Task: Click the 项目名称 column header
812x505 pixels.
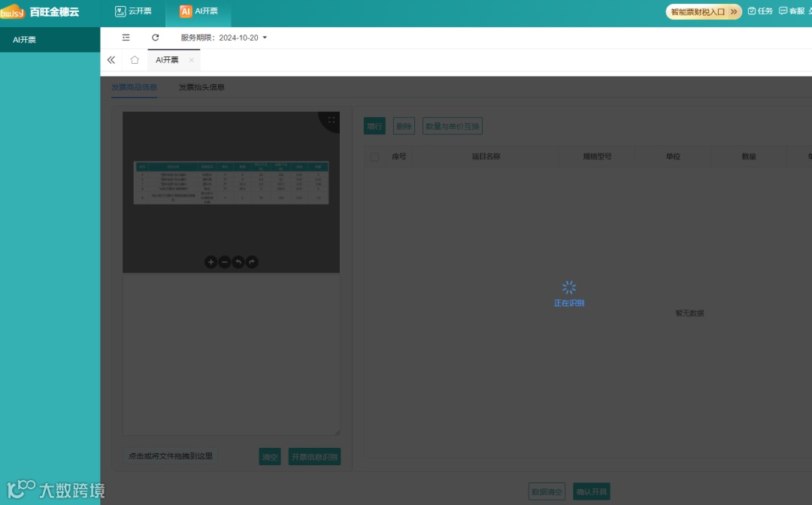Action: pos(486,156)
